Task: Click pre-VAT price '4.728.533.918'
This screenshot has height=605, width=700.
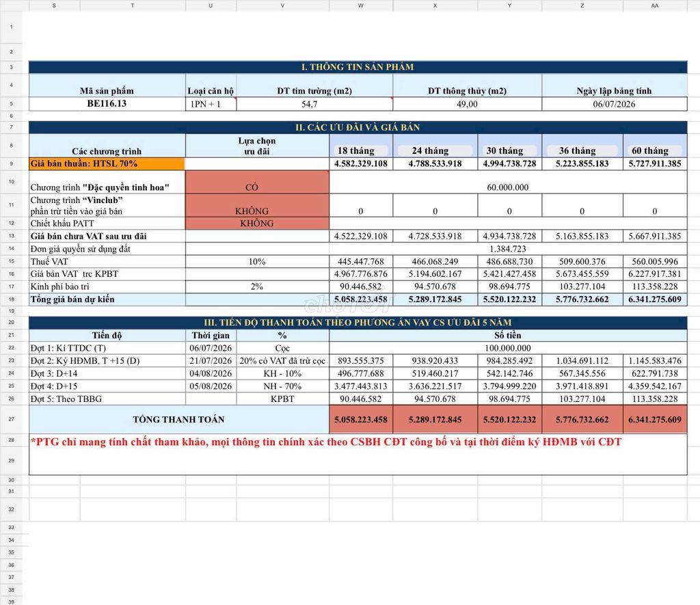Action: click(435, 237)
